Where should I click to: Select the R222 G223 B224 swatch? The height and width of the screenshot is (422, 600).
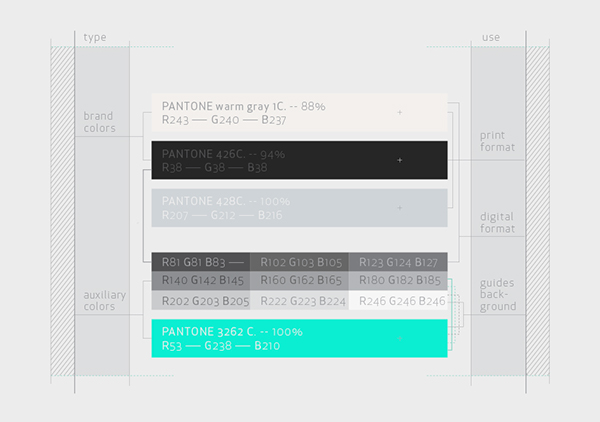(299, 300)
